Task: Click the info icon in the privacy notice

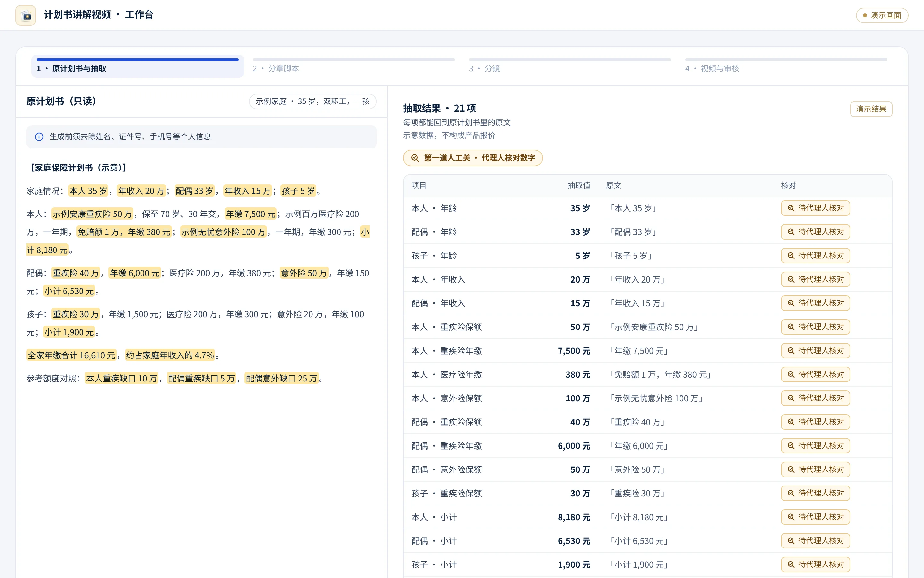Action: (39, 136)
